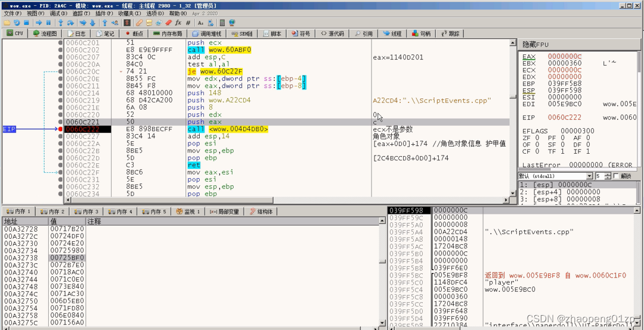Select the call wow.60ABF0 instruction row
Viewport: 644px width, 330px height.
pyautogui.click(x=286, y=50)
